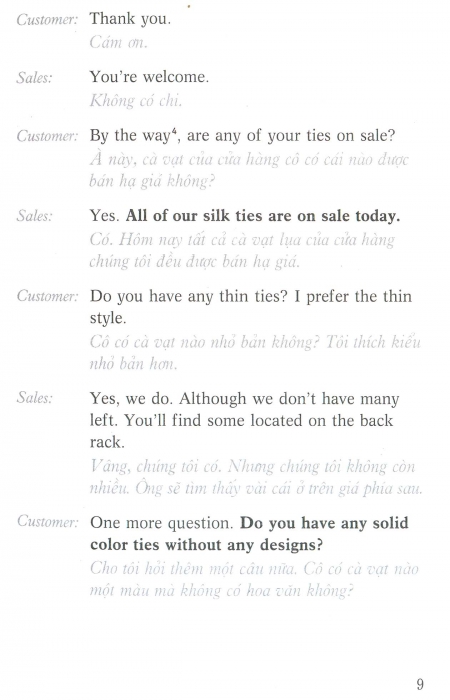Click the first 'Customer:' speaker label
Viewport: 450px width, 700px height.
click(47, 20)
